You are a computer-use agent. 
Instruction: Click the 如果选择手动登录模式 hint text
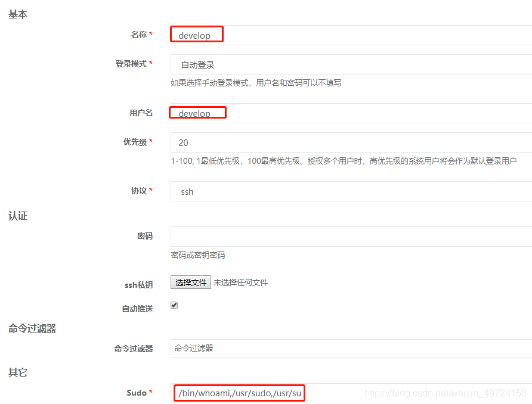coord(256,83)
